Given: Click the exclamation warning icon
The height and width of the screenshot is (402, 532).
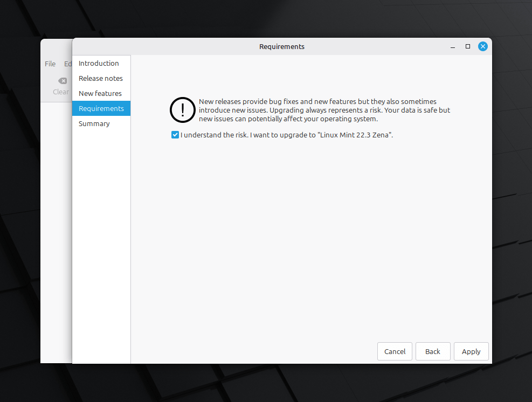Looking at the screenshot, I should pos(183,110).
